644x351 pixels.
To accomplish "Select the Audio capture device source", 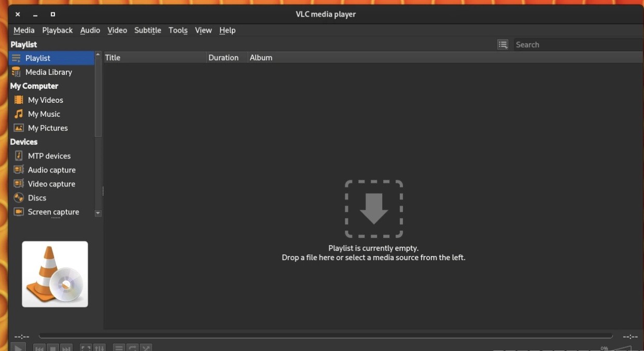I will (52, 170).
